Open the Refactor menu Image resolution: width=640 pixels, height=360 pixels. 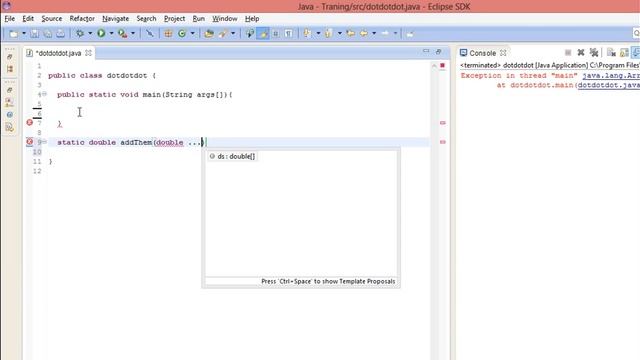click(x=82, y=19)
